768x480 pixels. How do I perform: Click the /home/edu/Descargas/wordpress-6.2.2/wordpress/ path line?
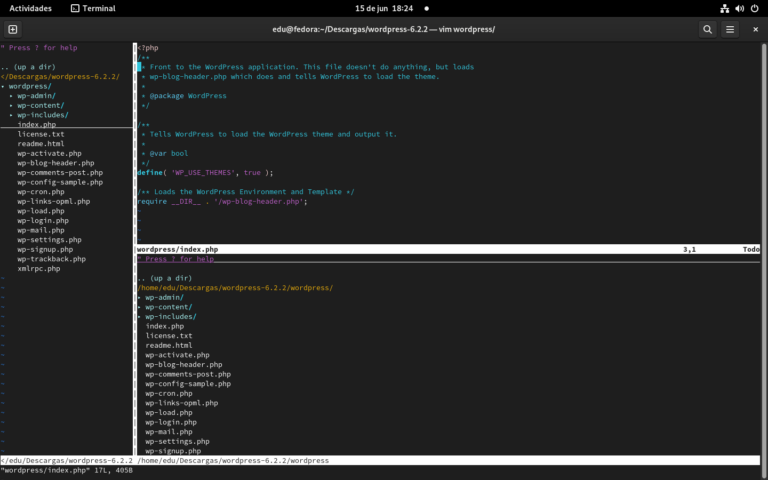pyautogui.click(x=235, y=288)
